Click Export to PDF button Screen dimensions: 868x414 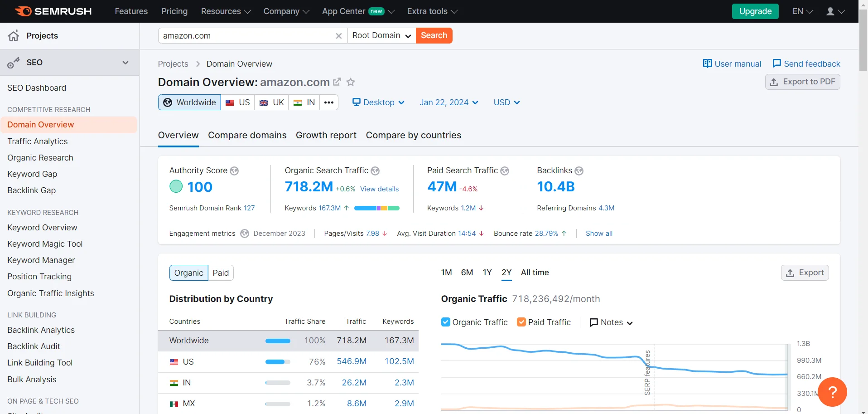(802, 82)
